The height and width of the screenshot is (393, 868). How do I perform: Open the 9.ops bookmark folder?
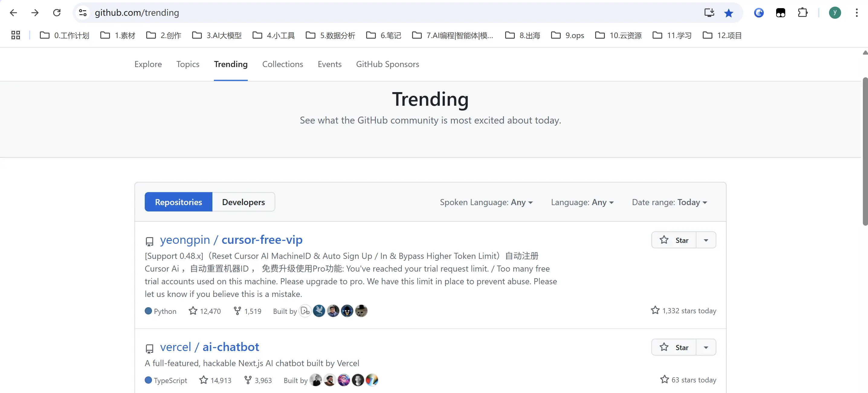(x=567, y=35)
